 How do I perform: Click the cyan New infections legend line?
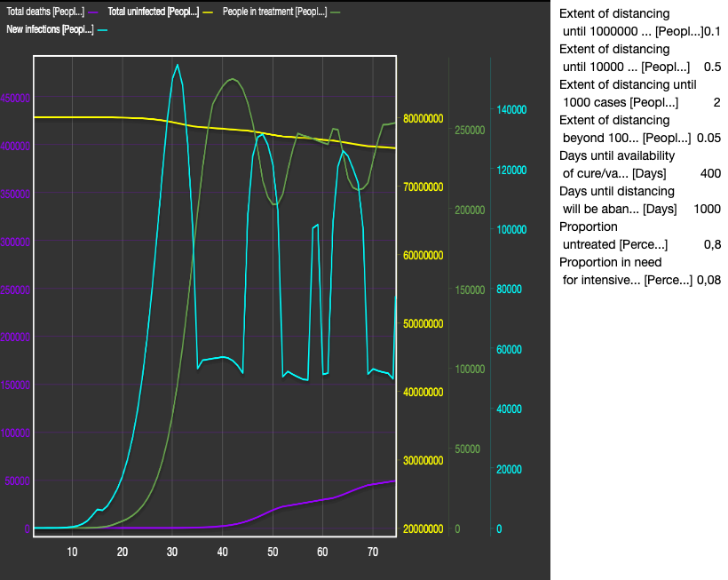point(102,30)
